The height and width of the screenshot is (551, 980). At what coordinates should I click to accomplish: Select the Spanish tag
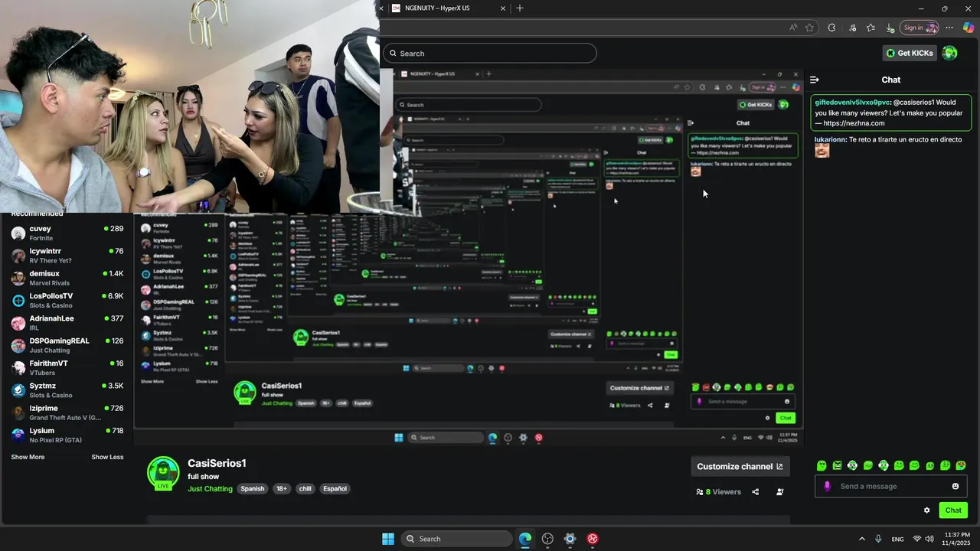click(252, 488)
